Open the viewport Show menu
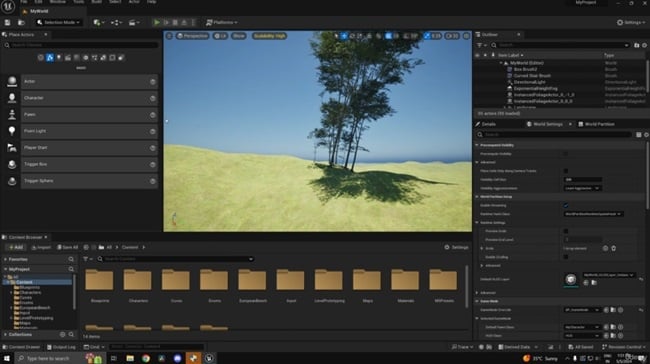This screenshot has width=650, height=364. click(x=239, y=36)
